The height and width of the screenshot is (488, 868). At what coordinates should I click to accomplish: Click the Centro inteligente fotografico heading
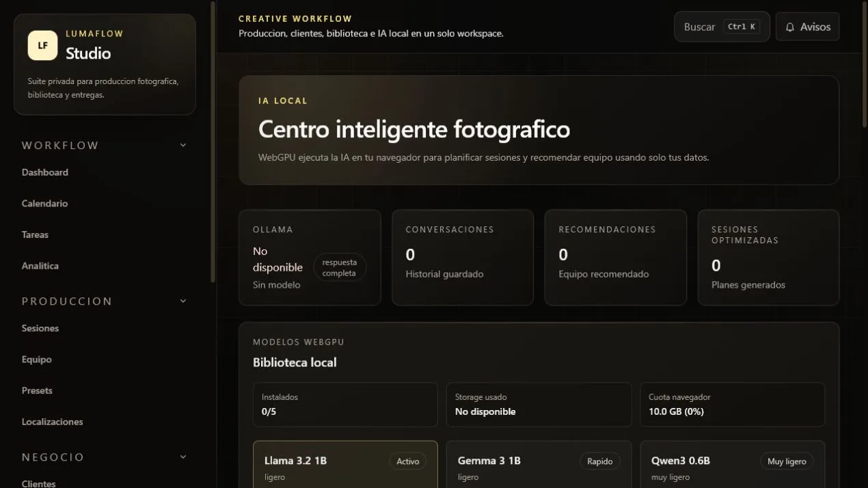coord(414,129)
